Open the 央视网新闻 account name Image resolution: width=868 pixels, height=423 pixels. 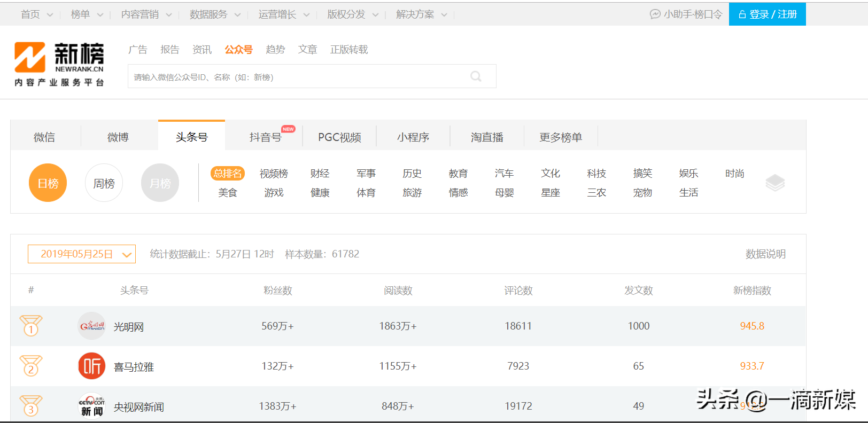pos(139,407)
